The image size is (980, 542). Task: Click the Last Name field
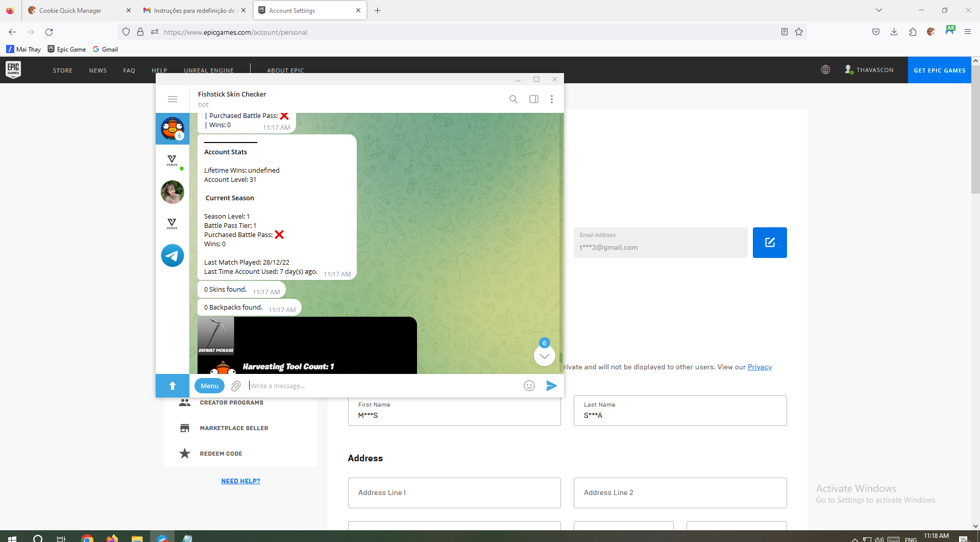(680, 410)
